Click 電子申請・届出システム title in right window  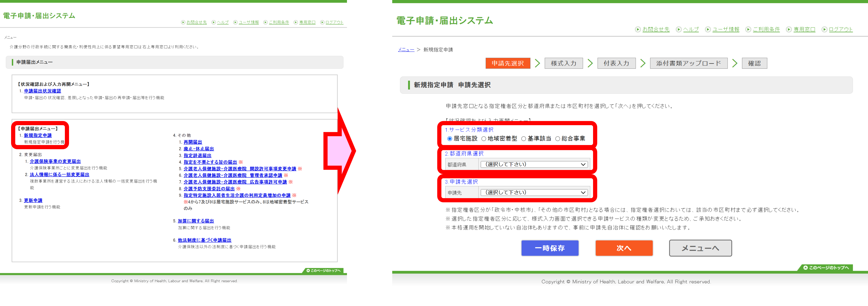(x=444, y=21)
